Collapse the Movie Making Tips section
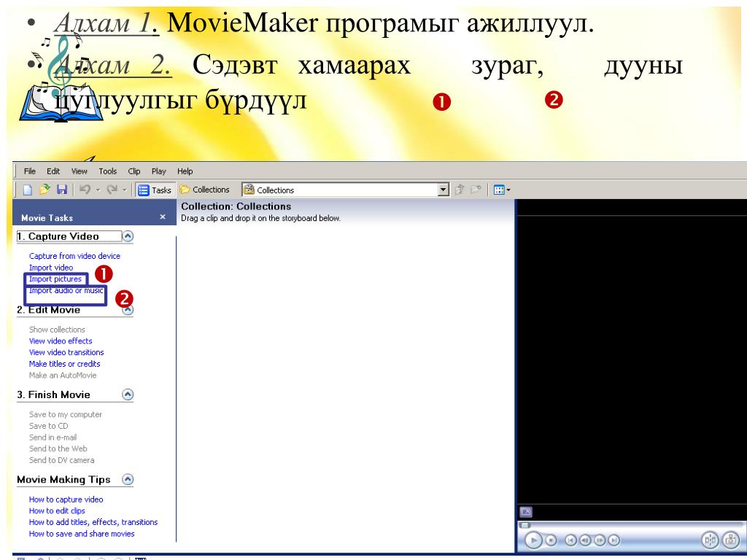This screenshot has height=560, width=747. coord(128,480)
